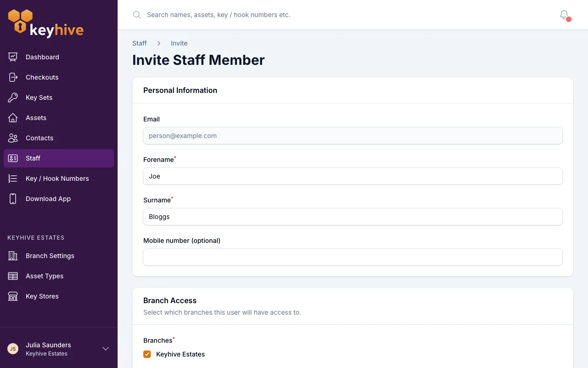Screen dimensions: 588x368
Task: Click the Julia Saunders profile name
Action: coord(48,345)
